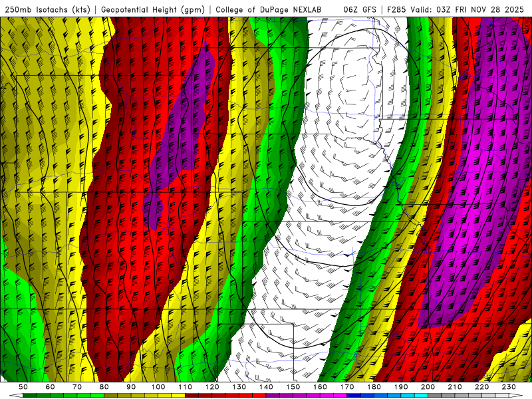
Task: Select the '06Z GFS' model run label
Action: pyautogui.click(x=360, y=9)
